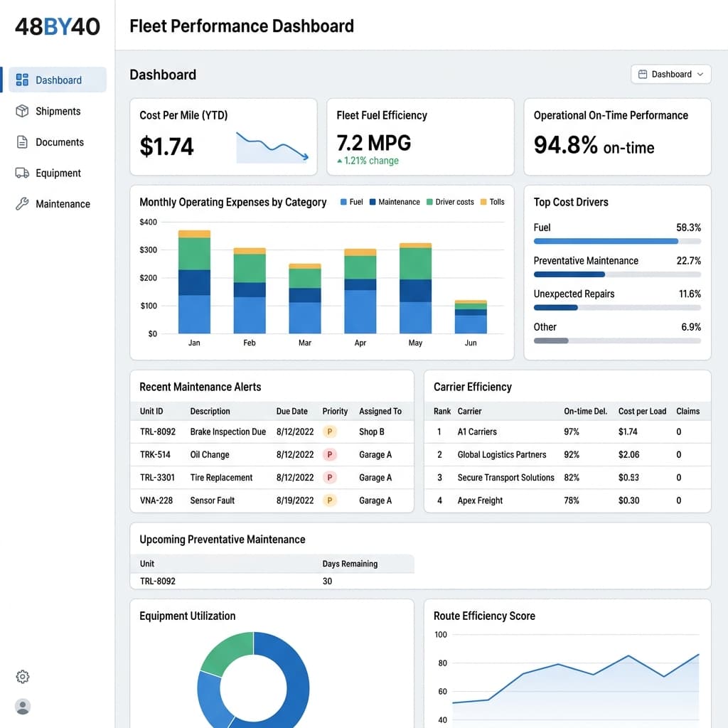Click 'Shop B' assignment cell
The width and height of the screenshot is (728, 728).
[371, 432]
